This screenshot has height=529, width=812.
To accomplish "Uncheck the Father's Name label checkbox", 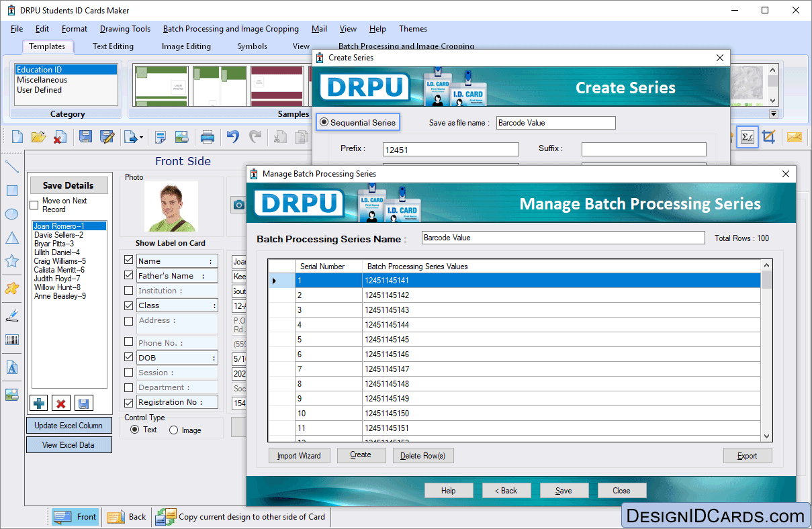I will [x=129, y=275].
